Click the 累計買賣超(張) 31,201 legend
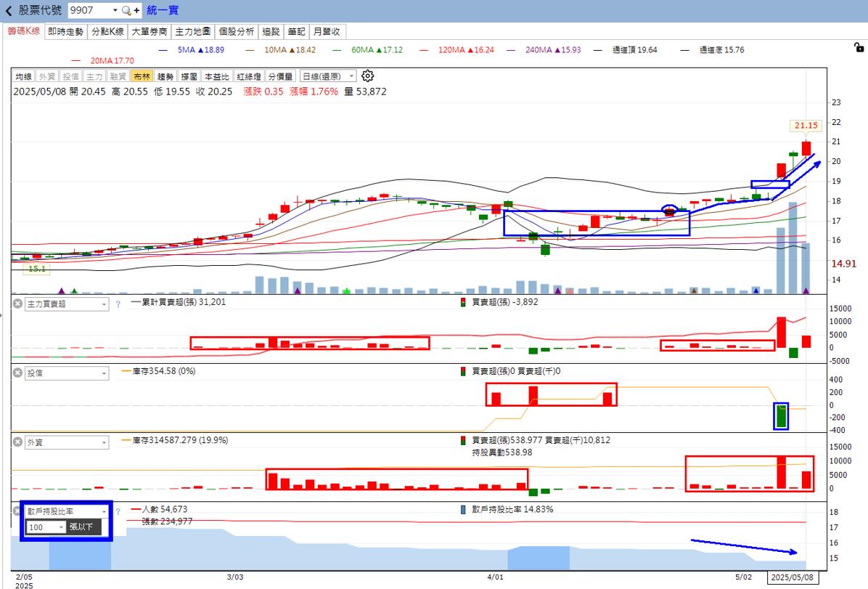The image size is (868, 589). 178,302
